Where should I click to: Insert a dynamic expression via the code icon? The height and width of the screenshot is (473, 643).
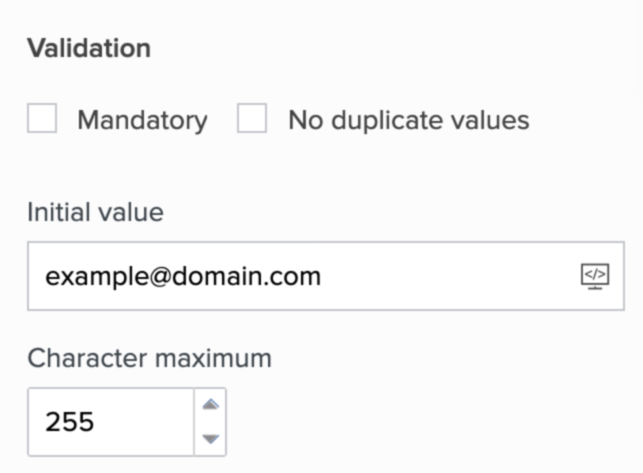point(594,275)
